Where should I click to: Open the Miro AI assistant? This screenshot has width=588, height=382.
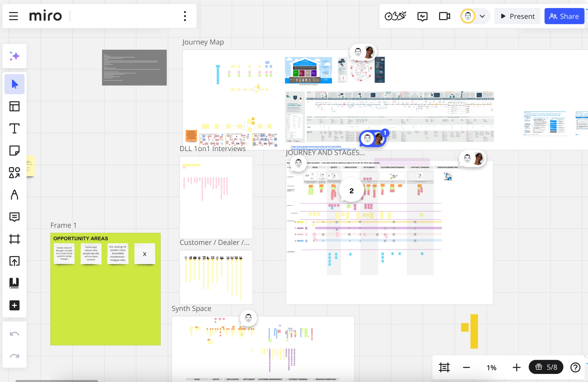pos(14,56)
